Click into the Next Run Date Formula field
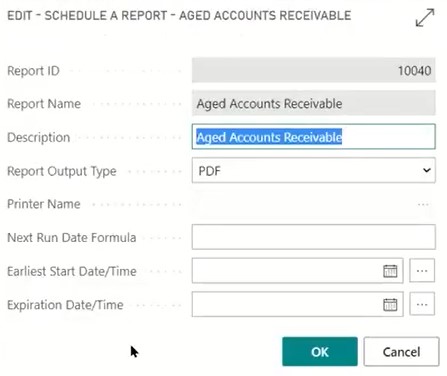 tap(313, 237)
